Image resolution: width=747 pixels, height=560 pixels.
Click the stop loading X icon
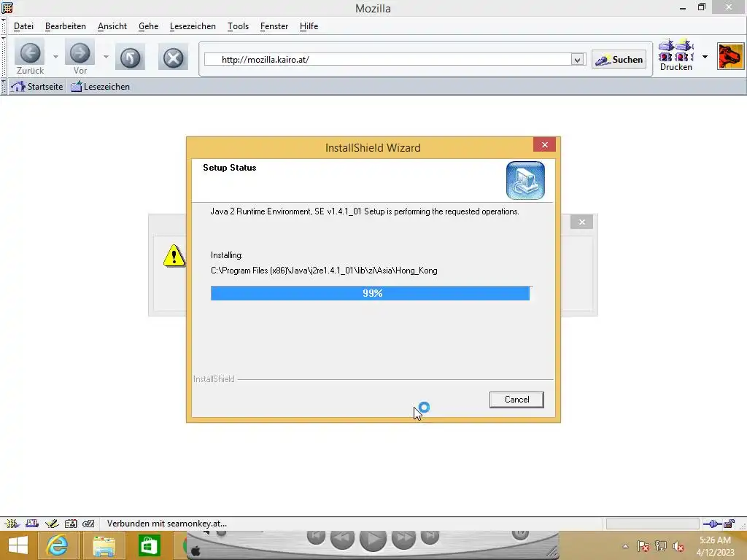click(173, 58)
